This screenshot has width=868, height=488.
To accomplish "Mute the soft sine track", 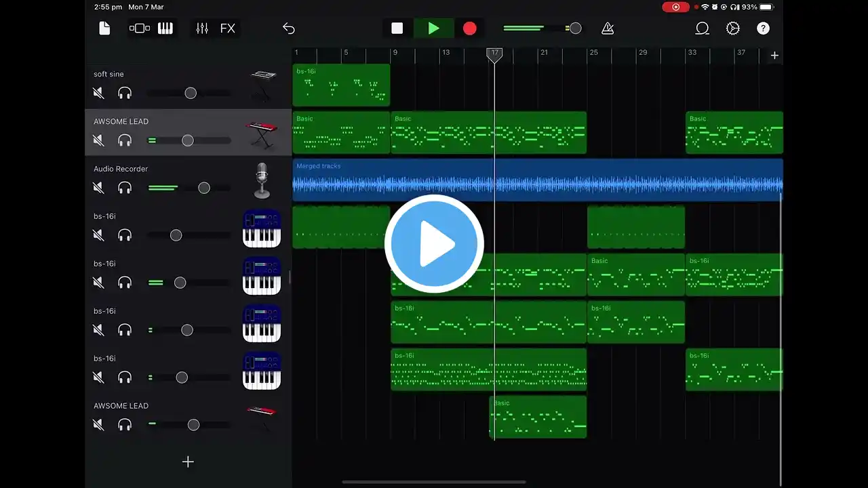I will coord(98,93).
